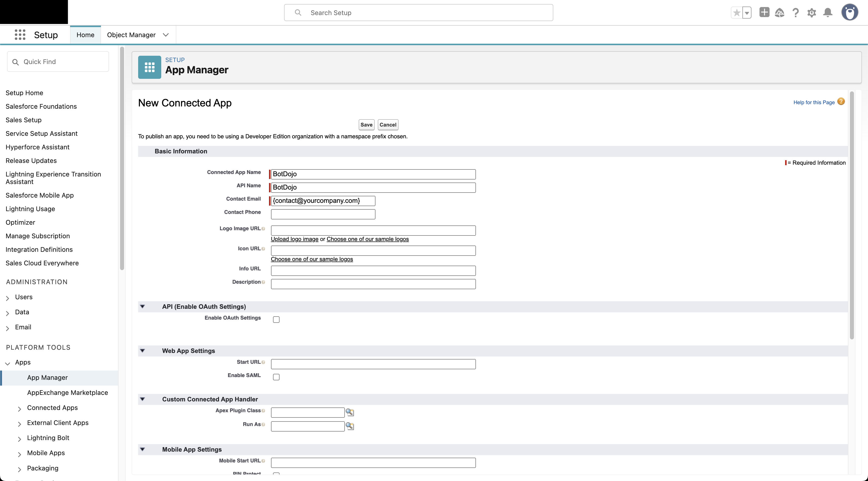Click the Run As lookup icon

350,426
